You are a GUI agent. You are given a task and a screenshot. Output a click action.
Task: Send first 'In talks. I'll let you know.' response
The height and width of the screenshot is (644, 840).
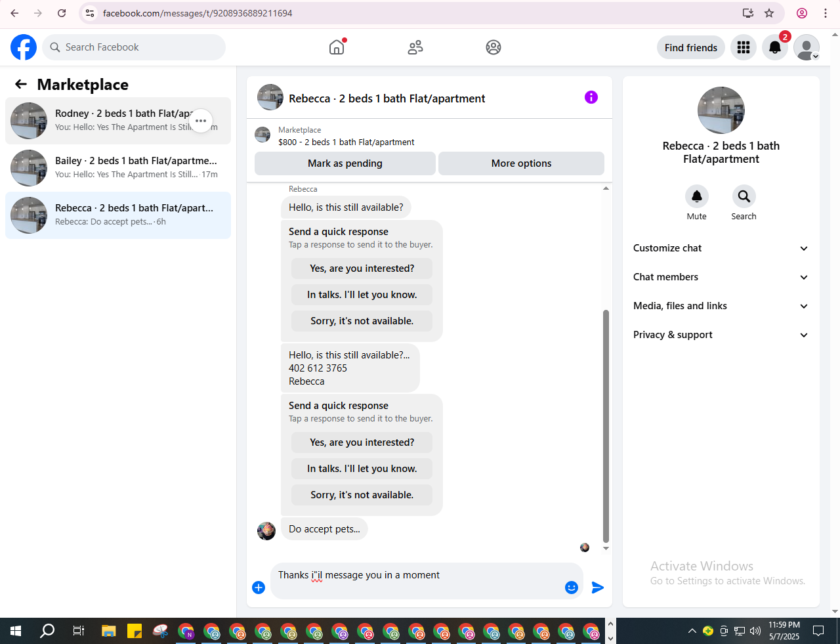coord(362,295)
